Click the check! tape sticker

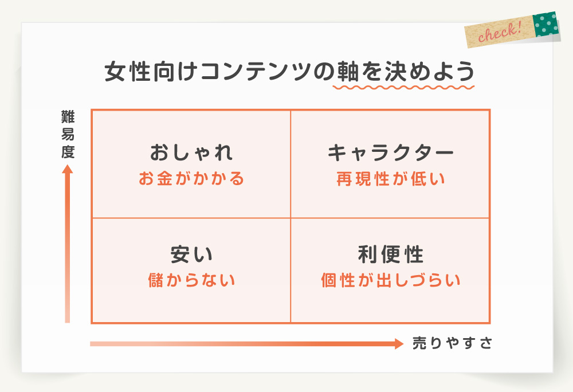[x=512, y=30]
